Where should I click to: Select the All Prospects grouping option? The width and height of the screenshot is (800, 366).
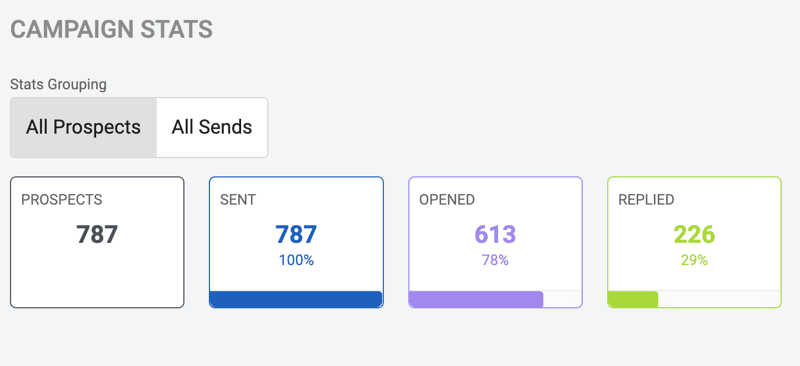click(84, 127)
